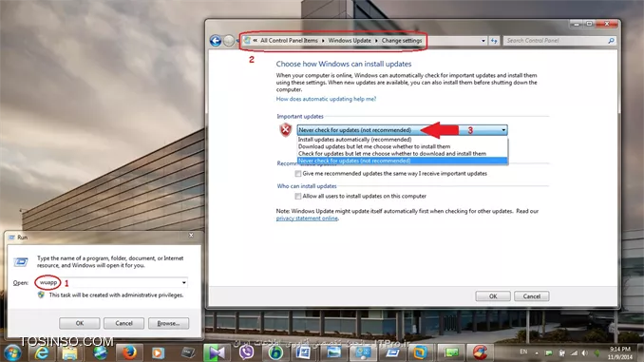The image size is (644, 362).
Task: Click Cancel in Windows Update settings
Action: coord(532,296)
